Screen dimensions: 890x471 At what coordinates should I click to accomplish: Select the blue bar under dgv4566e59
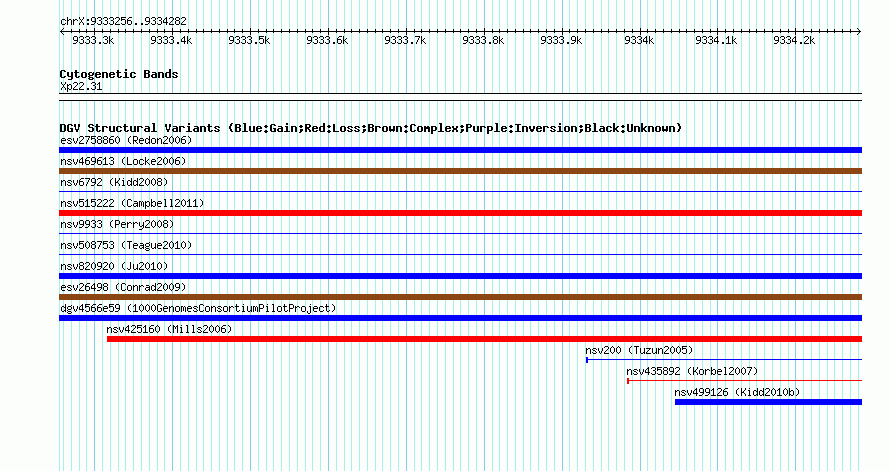coord(460,318)
